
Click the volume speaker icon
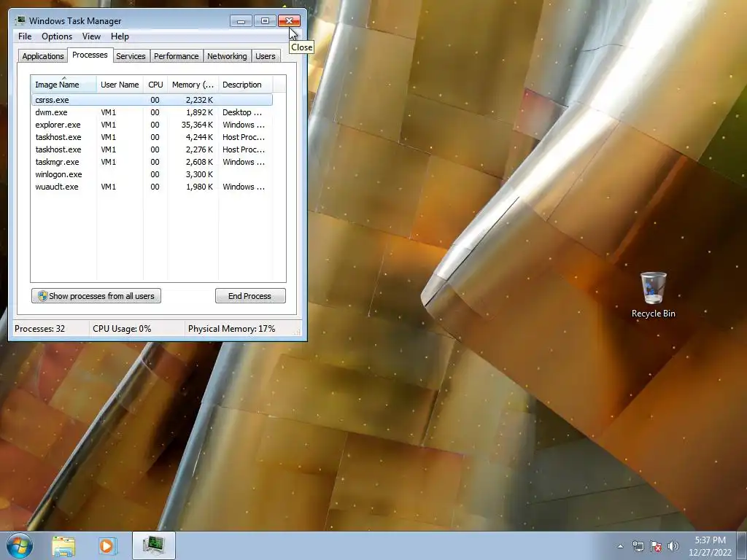[x=673, y=546]
